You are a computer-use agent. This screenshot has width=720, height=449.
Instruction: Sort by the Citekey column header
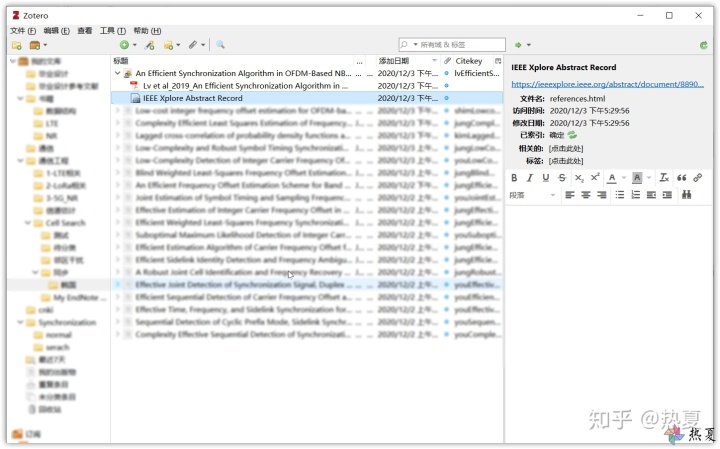pyautogui.click(x=473, y=61)
